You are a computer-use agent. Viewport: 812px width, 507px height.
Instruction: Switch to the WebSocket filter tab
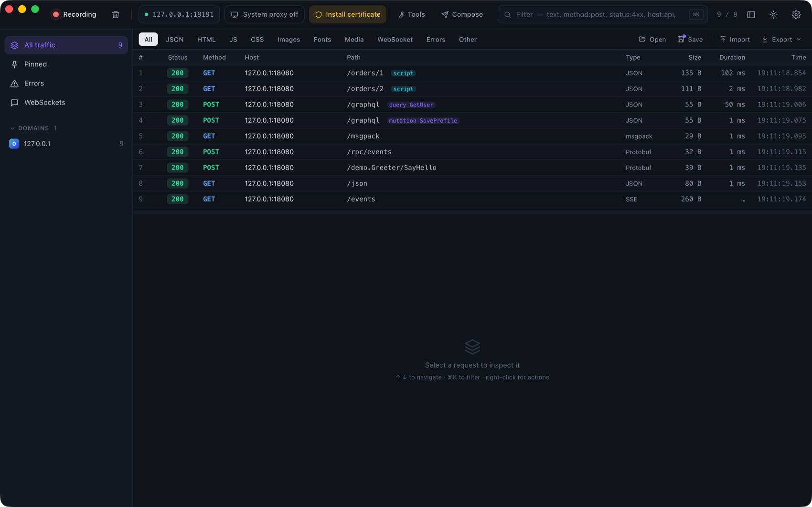[395, 40]
